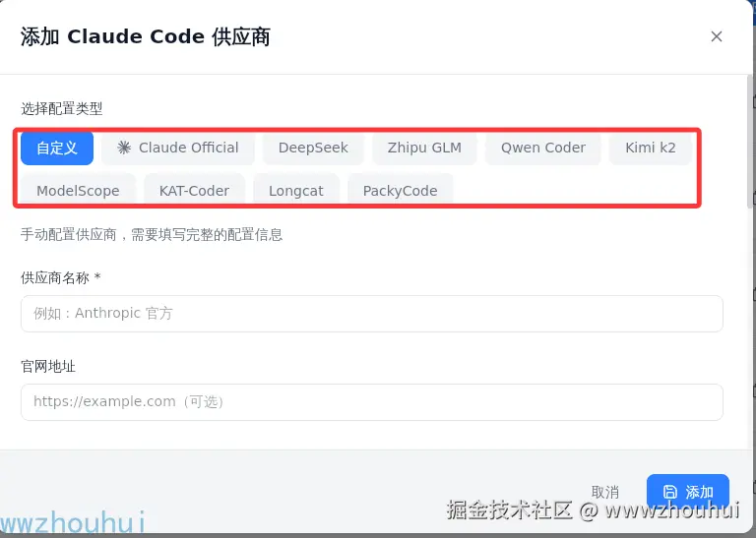Click the 官网地址 field label
756x538 pixels.
pyautogui.click(x=48, y=367)
